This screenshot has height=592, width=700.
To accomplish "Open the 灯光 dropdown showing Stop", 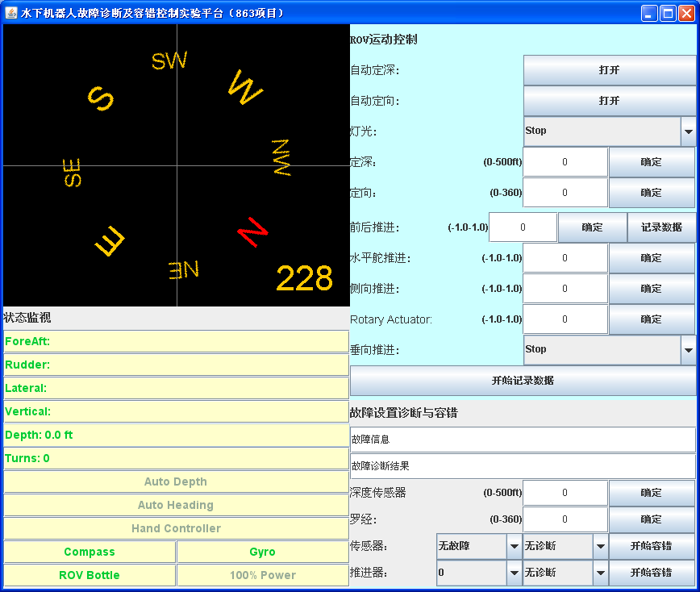I will (610, 131).
